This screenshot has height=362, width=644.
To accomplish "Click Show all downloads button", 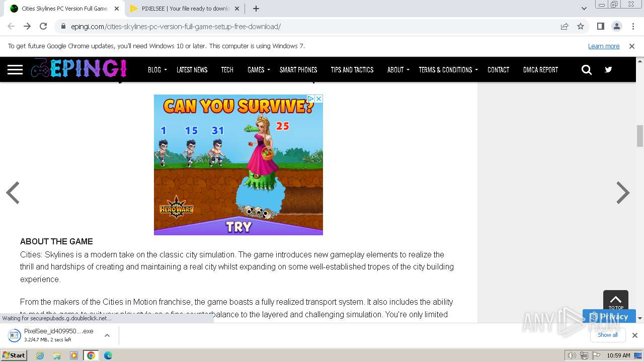I will tap(608, 335).
